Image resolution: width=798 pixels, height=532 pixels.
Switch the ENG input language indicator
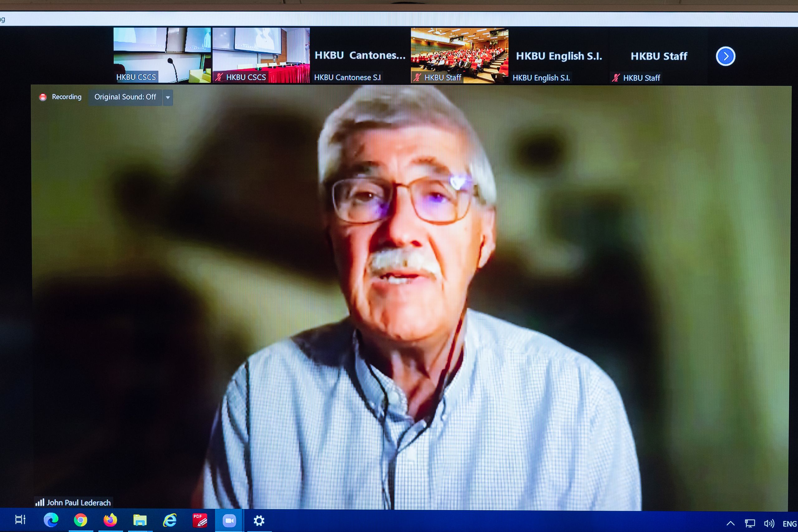coord(790,524)
